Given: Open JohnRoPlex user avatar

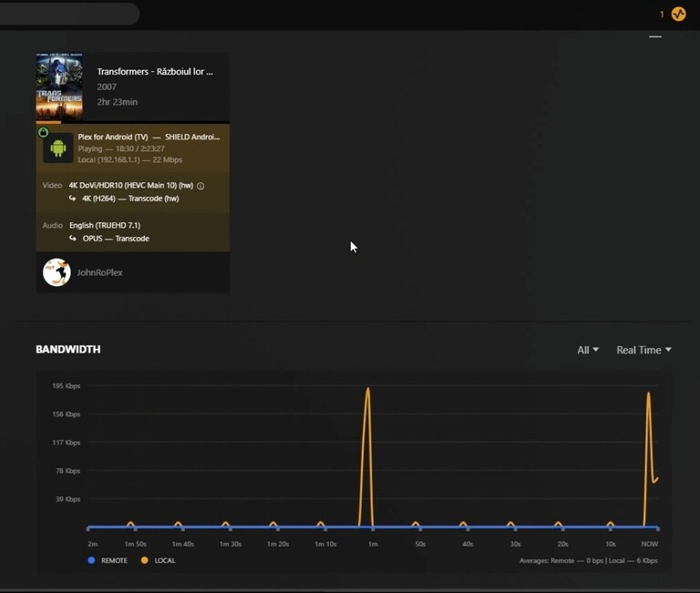Looking at the screenshot, I should 57,272.
